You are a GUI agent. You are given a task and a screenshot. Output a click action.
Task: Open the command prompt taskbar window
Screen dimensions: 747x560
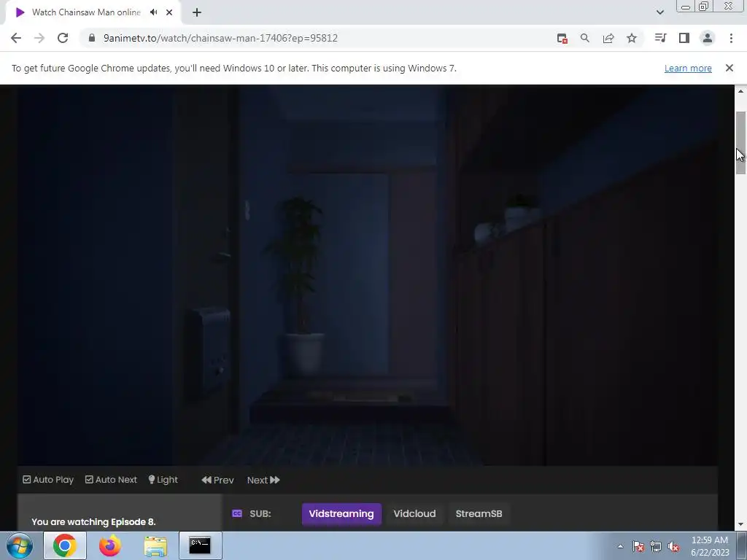click(200, 545)
